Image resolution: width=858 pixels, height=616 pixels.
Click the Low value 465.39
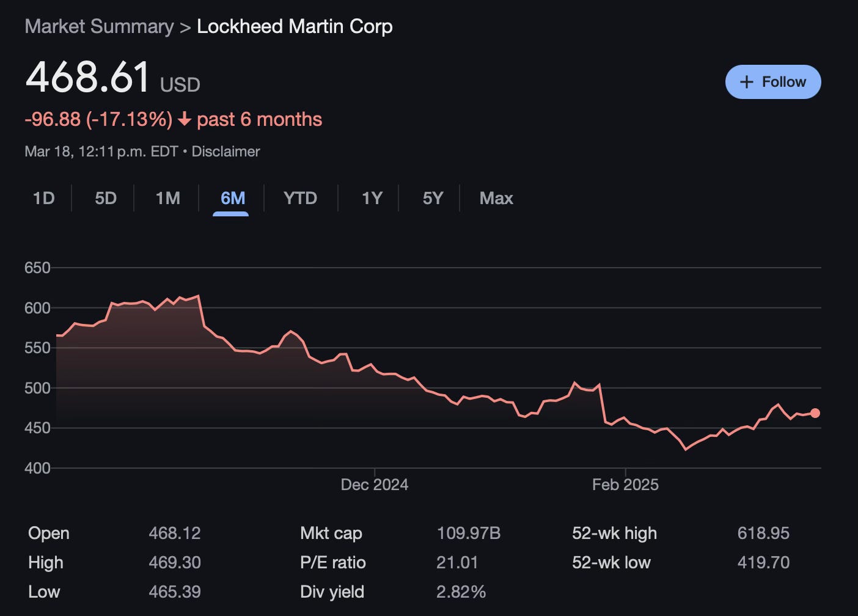coord(175,592)
